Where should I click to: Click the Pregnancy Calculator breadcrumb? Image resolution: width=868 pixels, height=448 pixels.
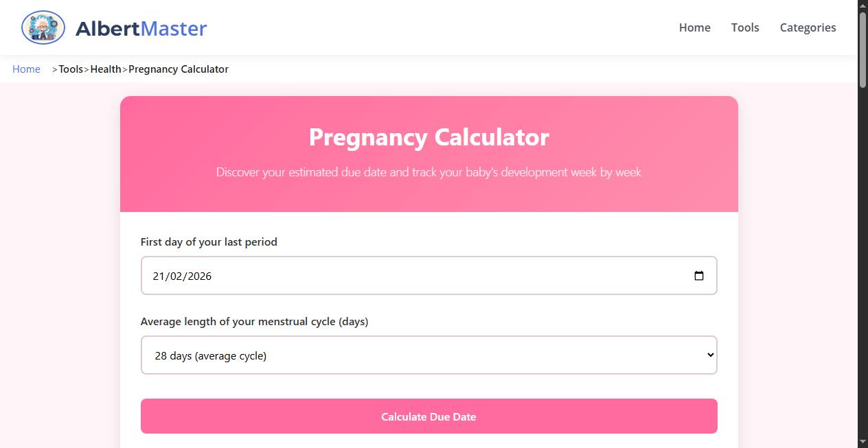178,69
